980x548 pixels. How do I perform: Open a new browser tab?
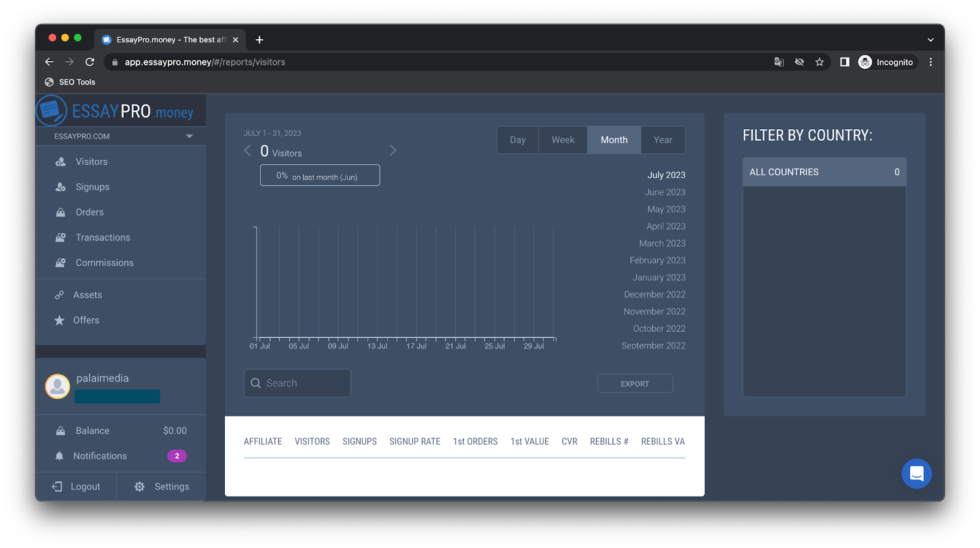(x=260, y=40)
